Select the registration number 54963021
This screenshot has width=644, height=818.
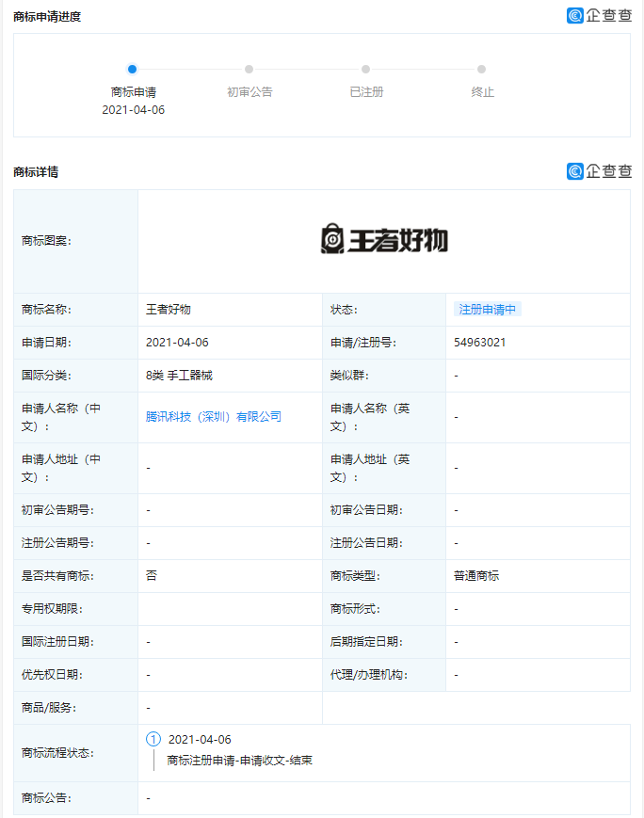click(479, 343)
